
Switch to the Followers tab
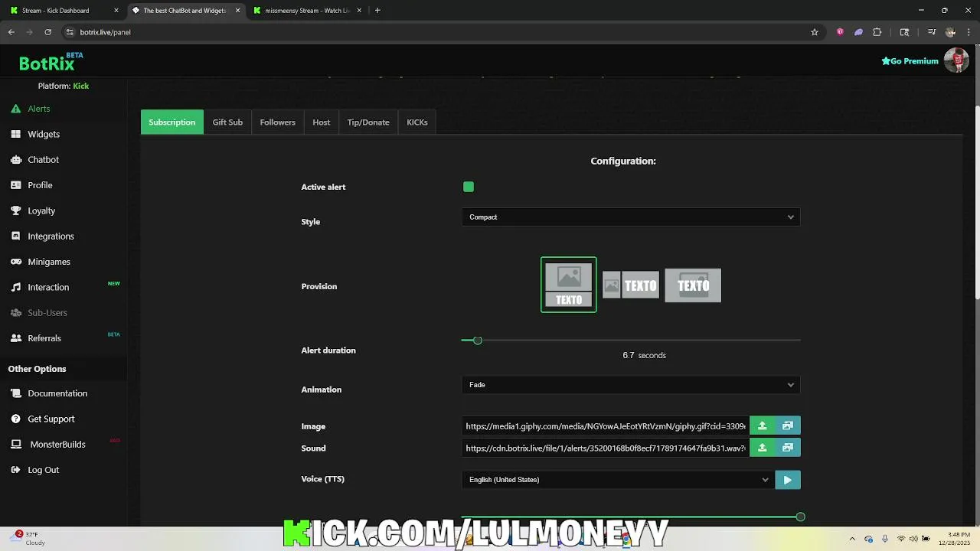277,122
